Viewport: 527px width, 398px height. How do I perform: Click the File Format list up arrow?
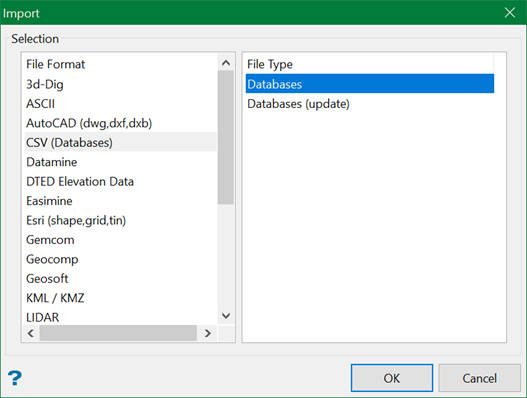(x=226, y=63)
